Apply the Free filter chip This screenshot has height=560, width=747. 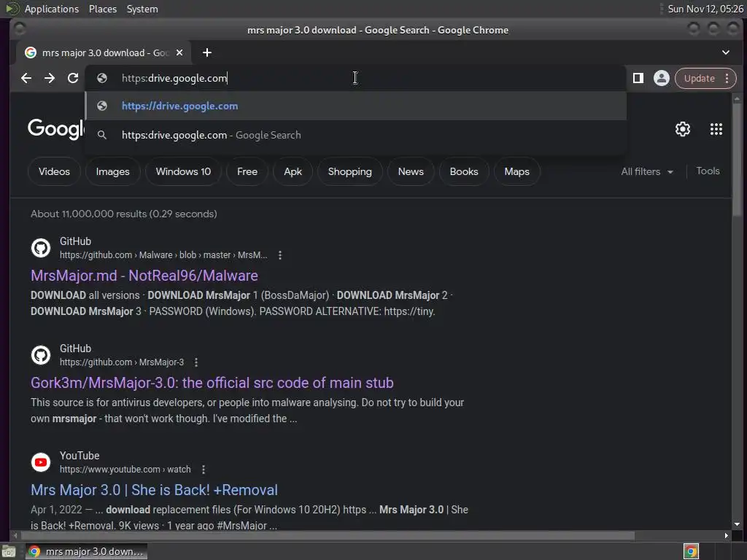point(247,171)
